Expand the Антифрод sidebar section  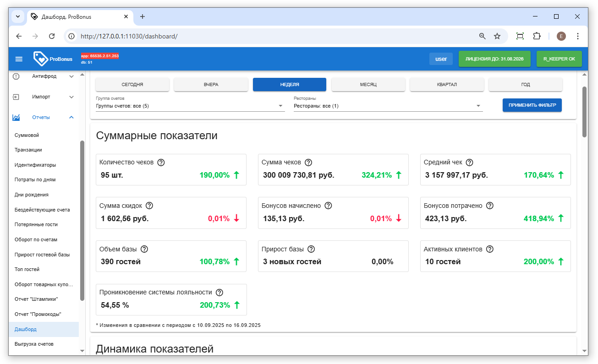(71, 76)
